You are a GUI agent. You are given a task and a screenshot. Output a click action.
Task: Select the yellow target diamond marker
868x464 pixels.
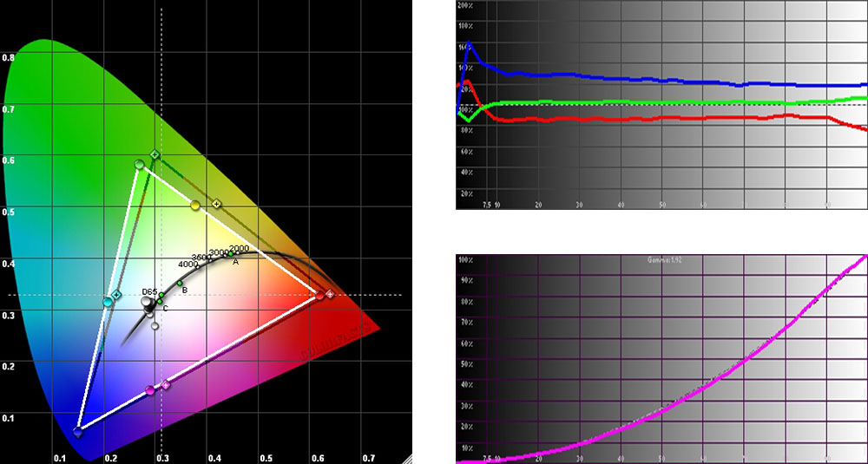217,205
